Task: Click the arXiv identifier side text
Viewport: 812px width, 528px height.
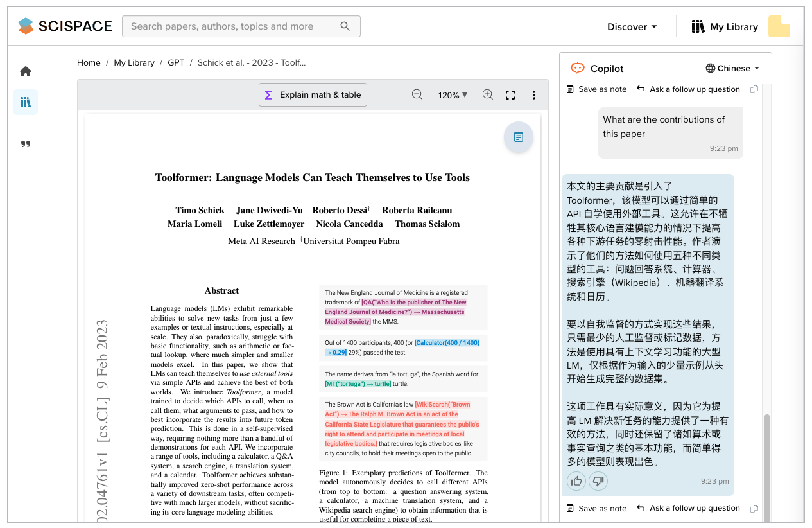Action: click(103, 421)
